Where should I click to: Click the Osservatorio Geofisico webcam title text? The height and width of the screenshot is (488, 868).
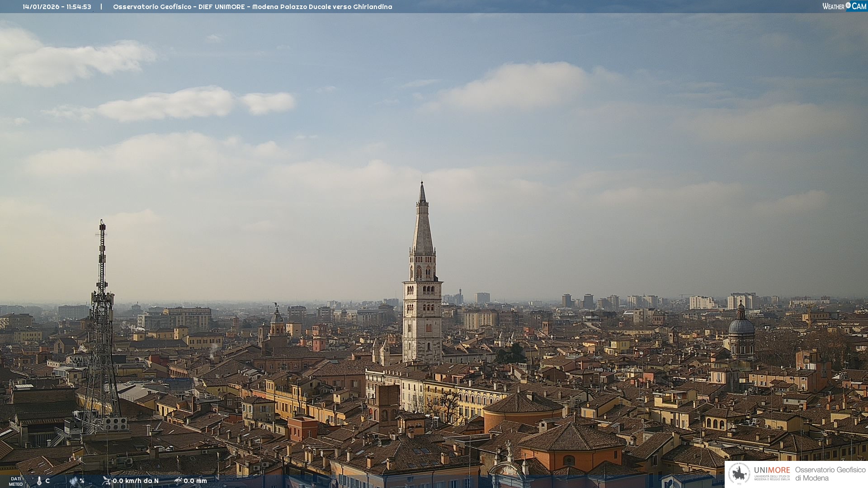click(252, 7)
